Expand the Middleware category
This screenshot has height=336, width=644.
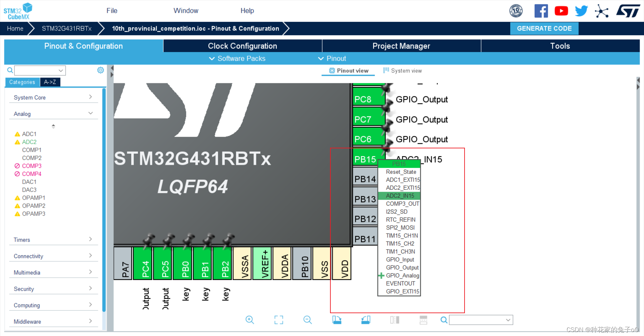click(53, 322)
